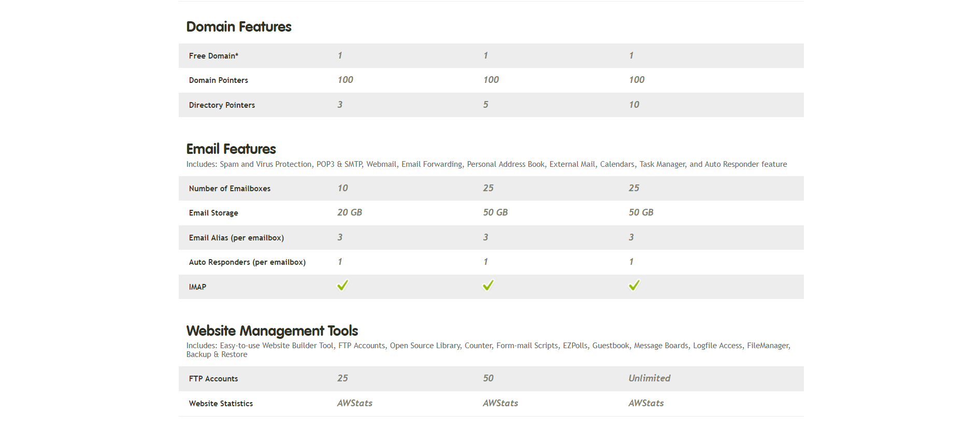Select the Domain Features heading
This screenshot has height=428, width=980.
(239, 26)
